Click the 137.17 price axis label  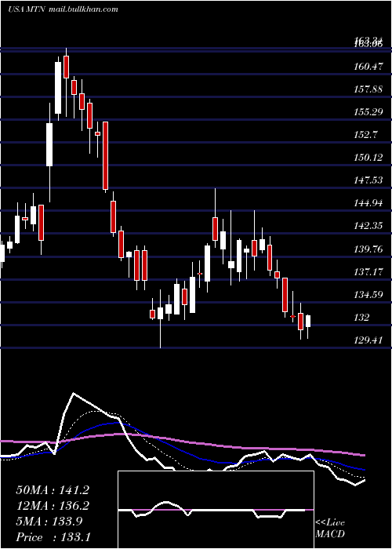pos(368,271)
